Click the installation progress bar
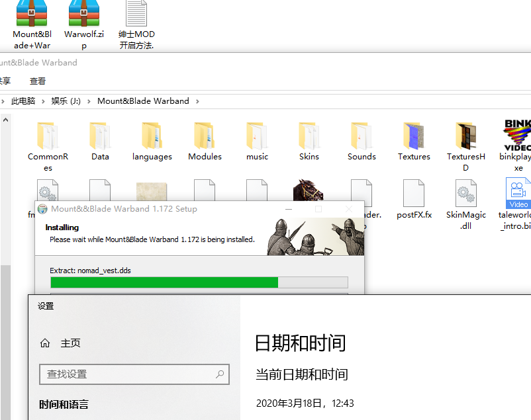Screen dimensions: 531x420 tap(199, 282)
